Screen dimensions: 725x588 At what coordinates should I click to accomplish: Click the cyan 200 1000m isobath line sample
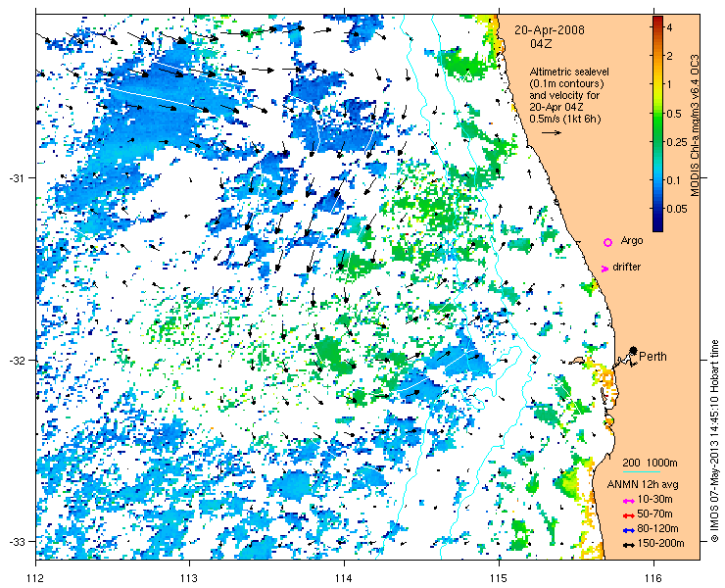tap(642, 472)
